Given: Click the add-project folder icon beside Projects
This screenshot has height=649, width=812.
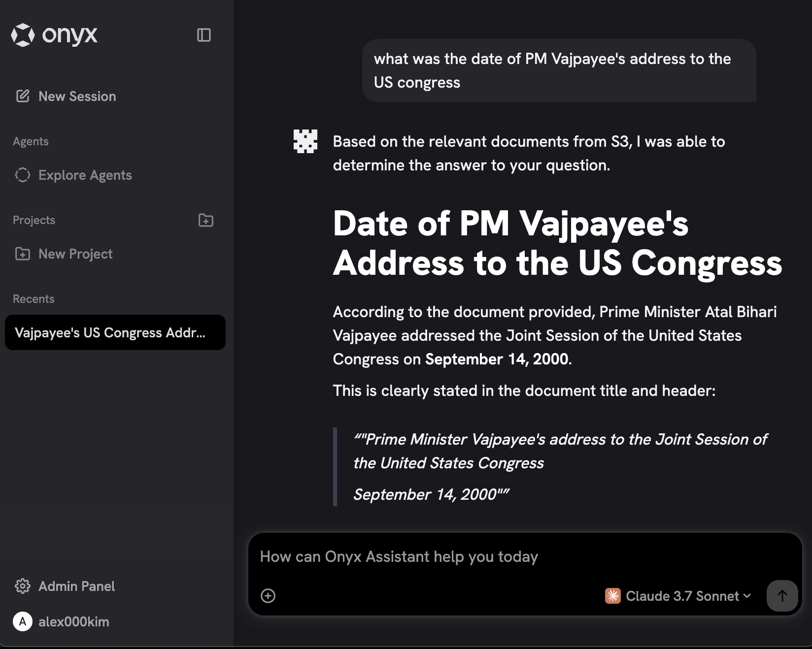Looking at the screenshot, I should click(x=205, y=220).
